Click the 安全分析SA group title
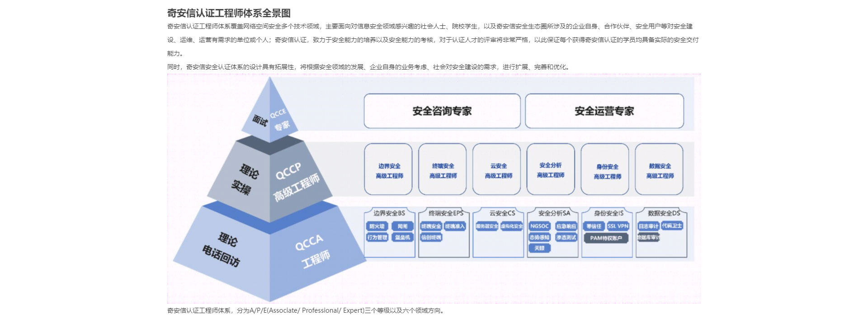868x324 pixels. point(554,213)
